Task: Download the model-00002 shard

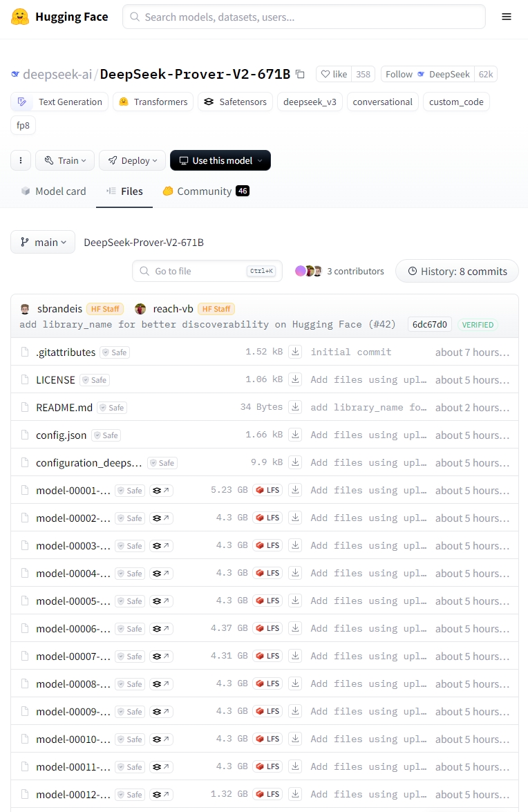Action: pos(295,518)
